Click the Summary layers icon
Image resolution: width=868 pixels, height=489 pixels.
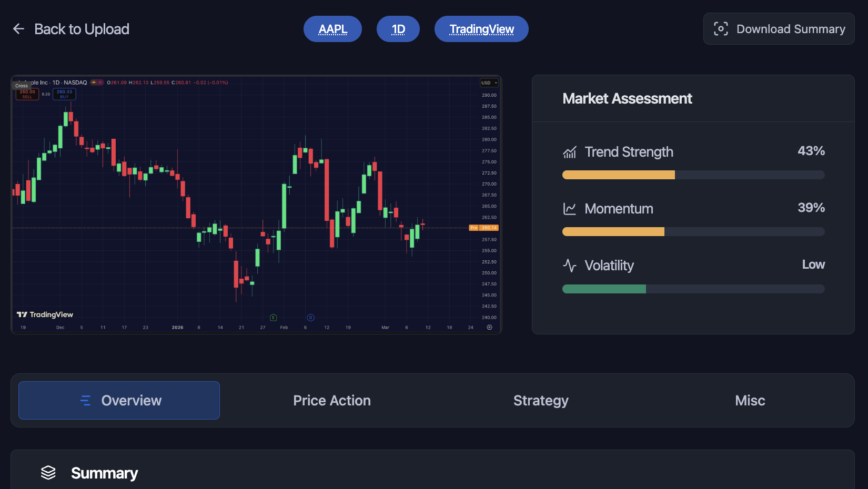click(48, 473)
